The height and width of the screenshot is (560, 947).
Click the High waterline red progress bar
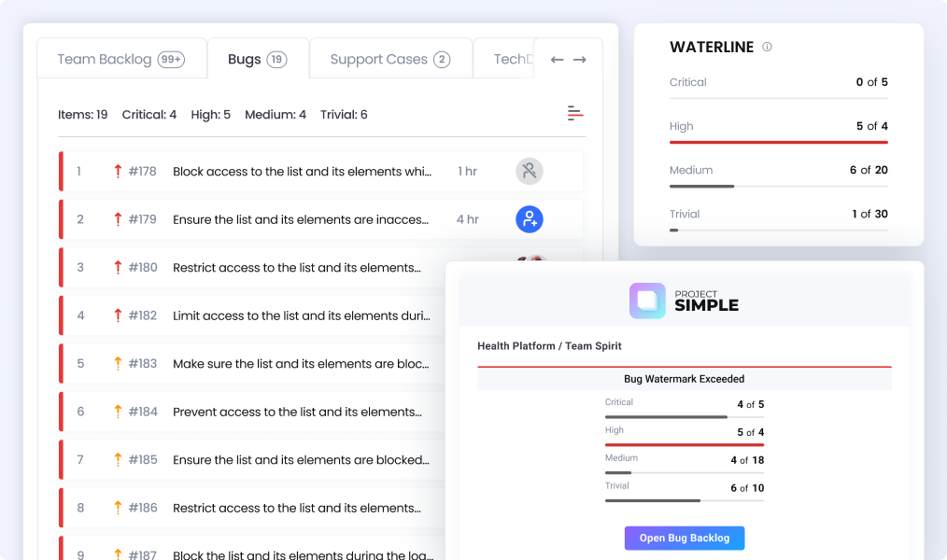coord(778,142)
